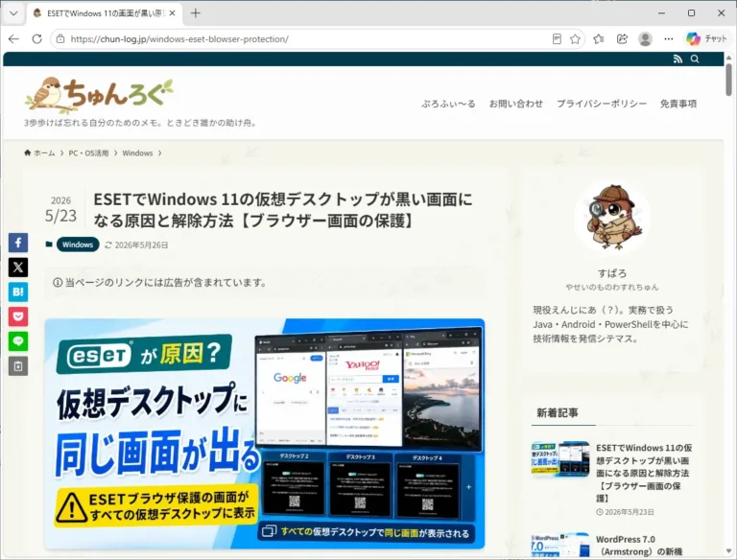737x560 pixels.
Task: Open the プライバシーポリシー menu item
Action: point(602,104)
